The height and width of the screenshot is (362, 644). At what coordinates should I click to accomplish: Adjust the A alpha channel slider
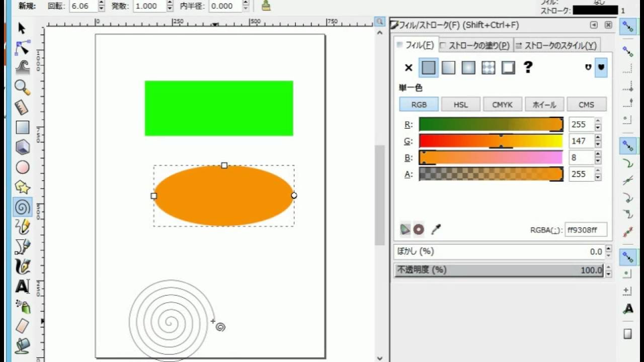pyautogui.click(x=491, y=174)
